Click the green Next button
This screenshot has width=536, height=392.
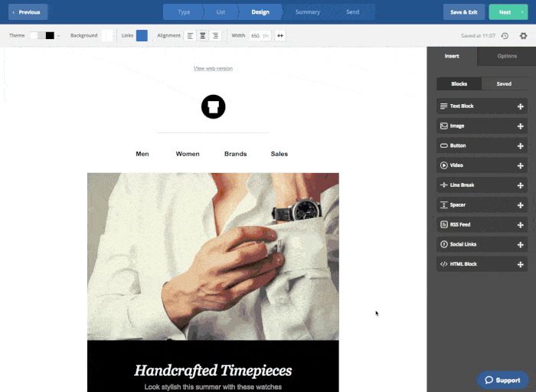pos(508,12)
